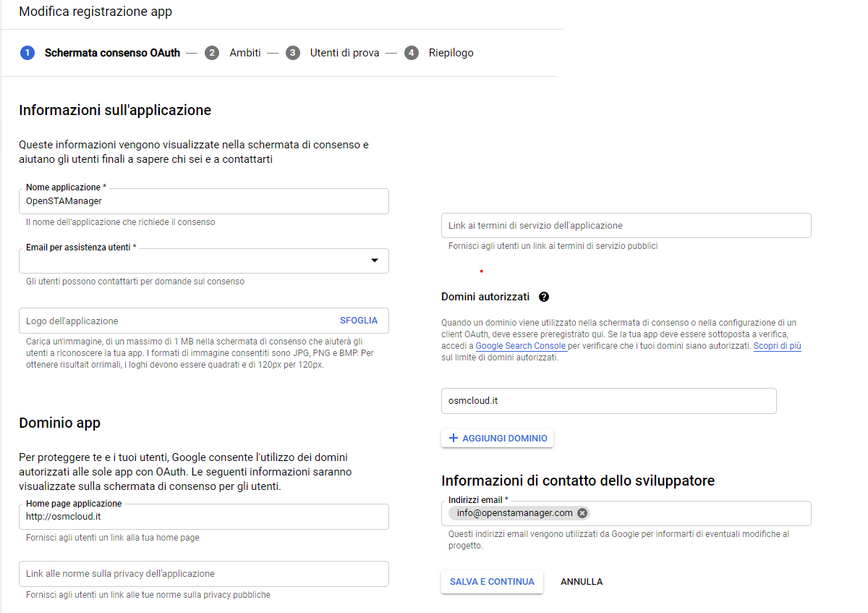Viewport: 868px width, 613px height.
Task: Click step 3 circle icon in stepper
Action: pyautogui.click(x=293, y=53)
